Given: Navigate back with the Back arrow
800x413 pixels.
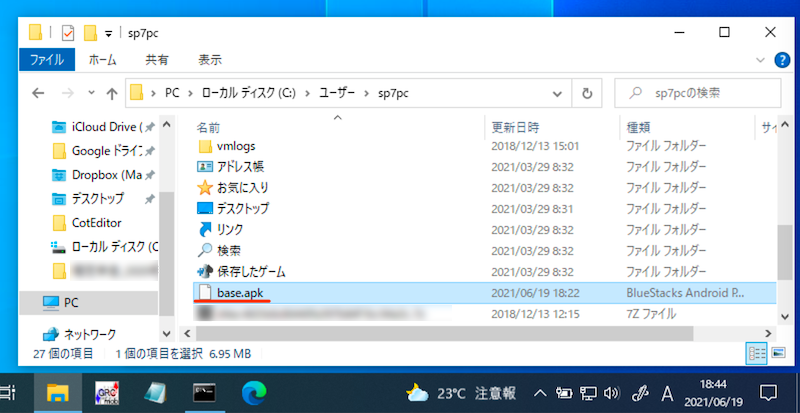Looking at the screenshot, I should coord(37,94).
